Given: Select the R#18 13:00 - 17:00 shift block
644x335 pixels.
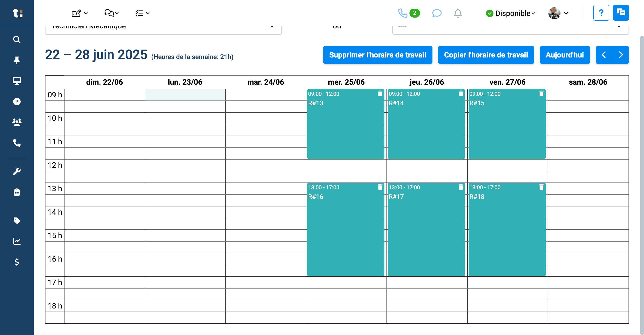Looking at the screenshot, I should click(x=507, y=229).
